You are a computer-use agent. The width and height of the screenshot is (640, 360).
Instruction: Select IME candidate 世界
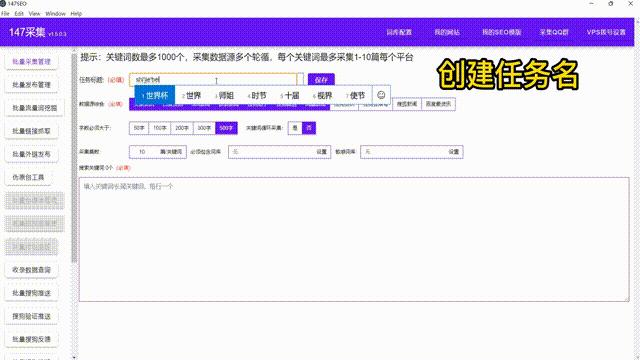click(191, 96)
